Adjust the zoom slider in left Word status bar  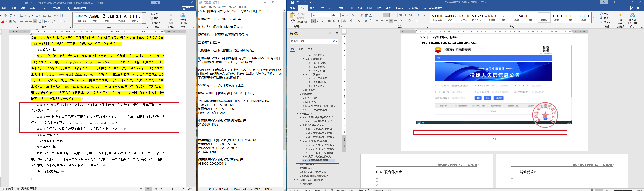(173, 189)
